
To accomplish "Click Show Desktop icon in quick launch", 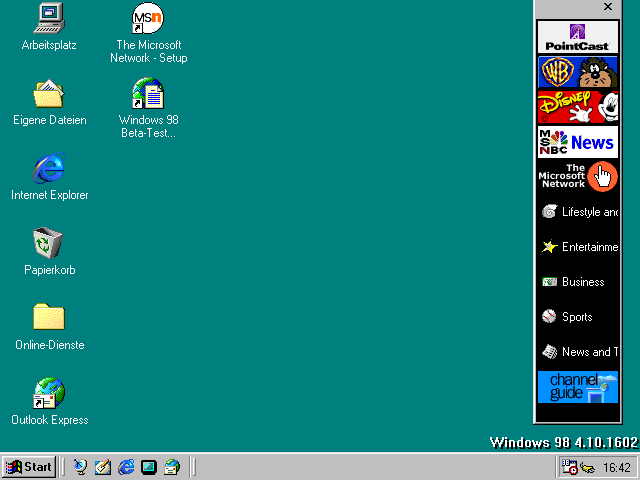I will pos(149,467).
